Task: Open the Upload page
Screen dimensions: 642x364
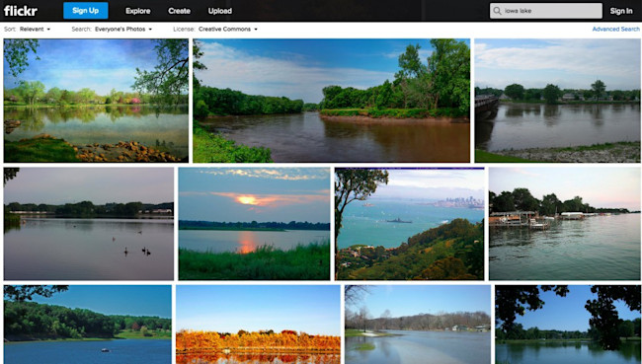Action: (x=220, y=11)
